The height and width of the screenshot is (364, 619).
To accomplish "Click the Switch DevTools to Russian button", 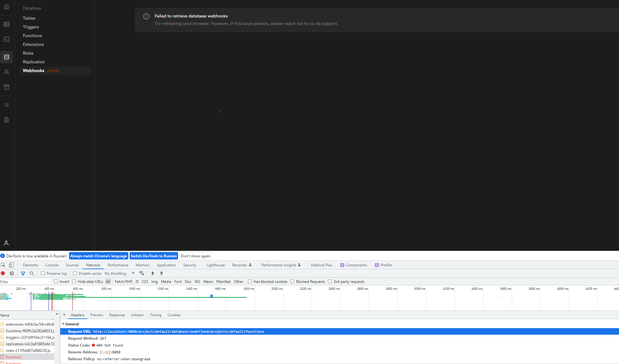I will (154, 256).
